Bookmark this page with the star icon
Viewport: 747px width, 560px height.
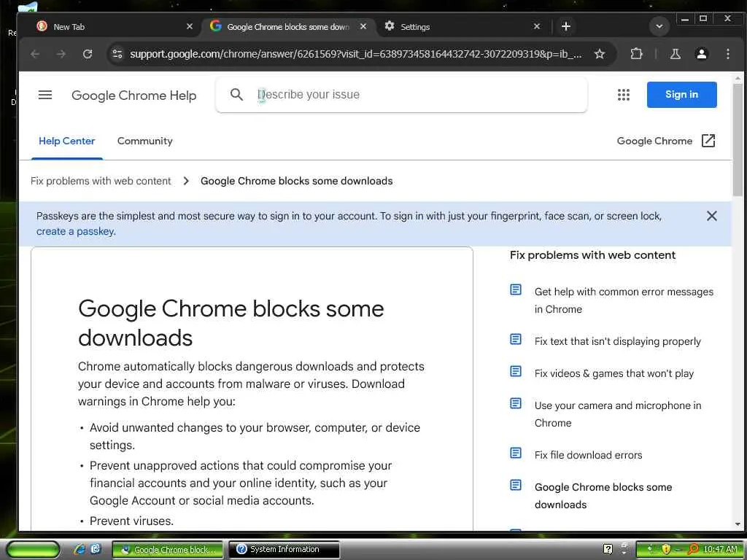click(600, 54)
